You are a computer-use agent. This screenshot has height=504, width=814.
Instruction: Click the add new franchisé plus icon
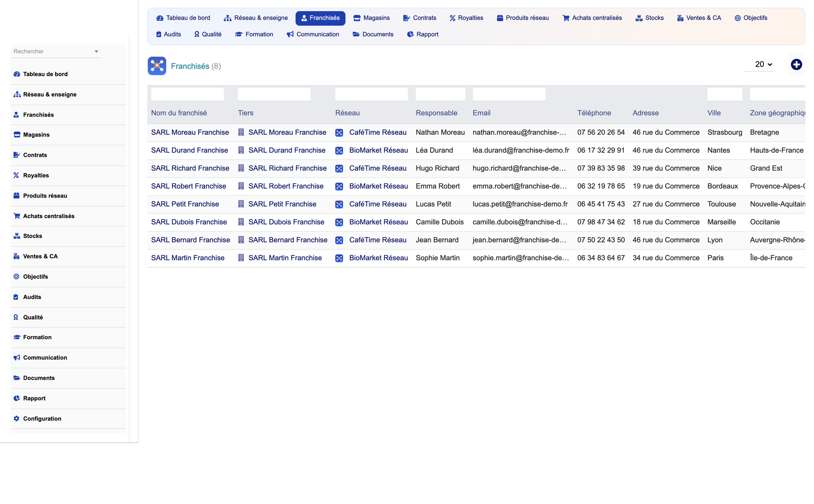coord(796,64)
